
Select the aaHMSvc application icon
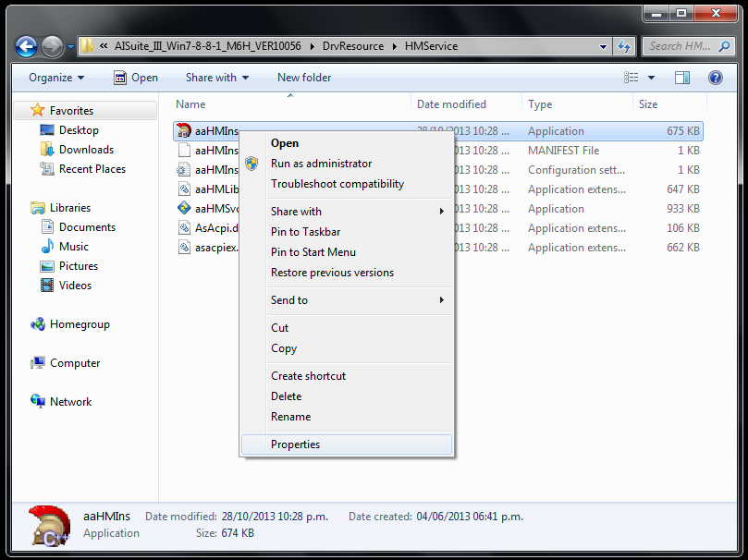click(x=183, y=209)
